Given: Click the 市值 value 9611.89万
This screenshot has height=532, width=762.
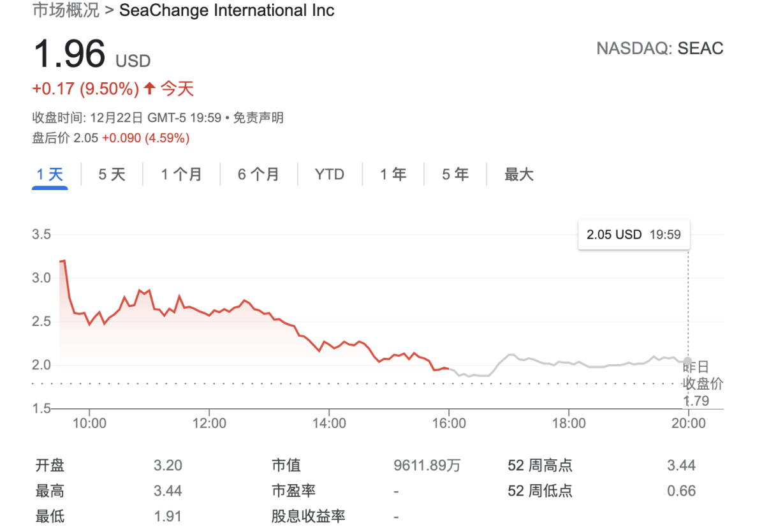Looking at the screenshot, I should pos(427,466).
